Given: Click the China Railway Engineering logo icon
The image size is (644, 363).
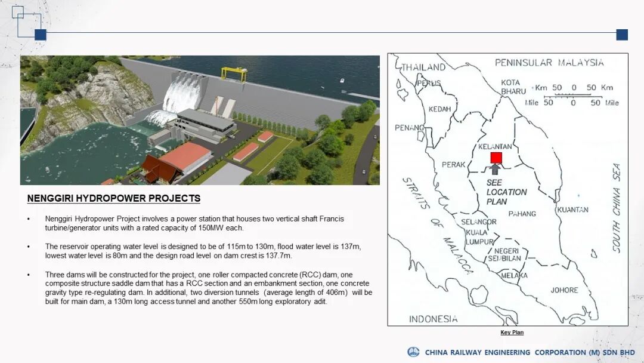Looking at the screenshot, I should click(413, 352).
